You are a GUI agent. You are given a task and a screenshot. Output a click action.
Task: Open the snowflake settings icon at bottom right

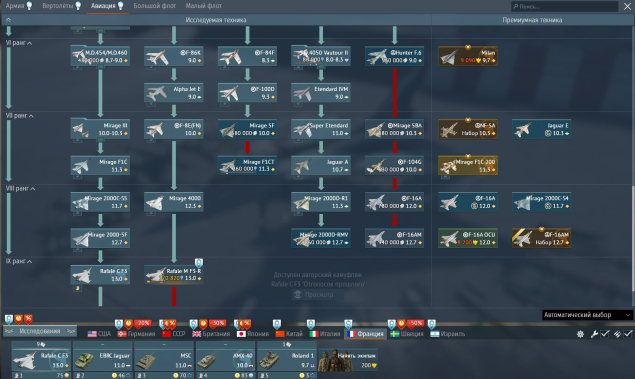click(x=580, y=334)
